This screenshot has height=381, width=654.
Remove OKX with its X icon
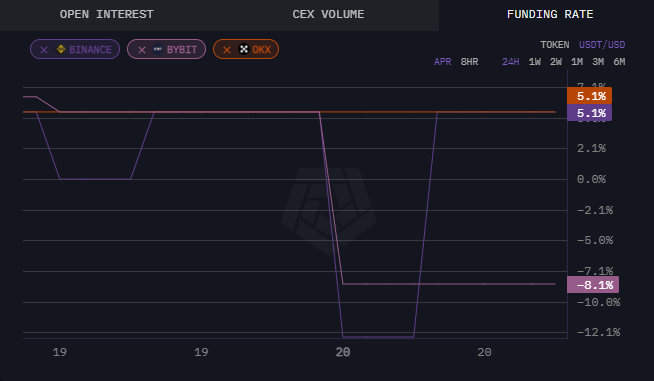227,50
